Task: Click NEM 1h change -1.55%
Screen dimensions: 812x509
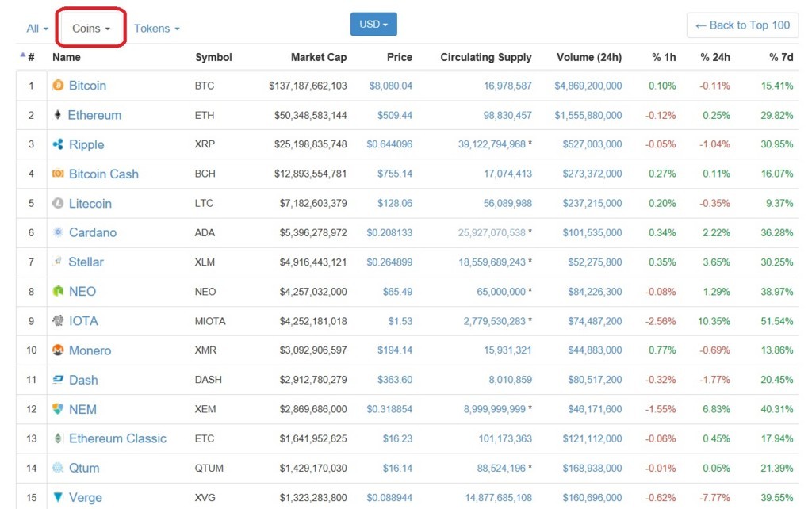Action: click(661, 409)
